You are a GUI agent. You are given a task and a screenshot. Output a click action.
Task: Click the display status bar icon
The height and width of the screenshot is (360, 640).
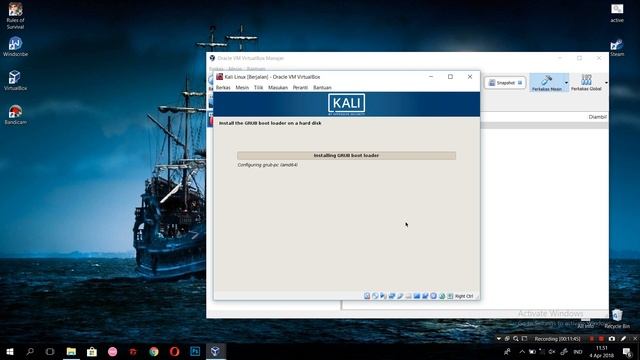tap(417, 296)
